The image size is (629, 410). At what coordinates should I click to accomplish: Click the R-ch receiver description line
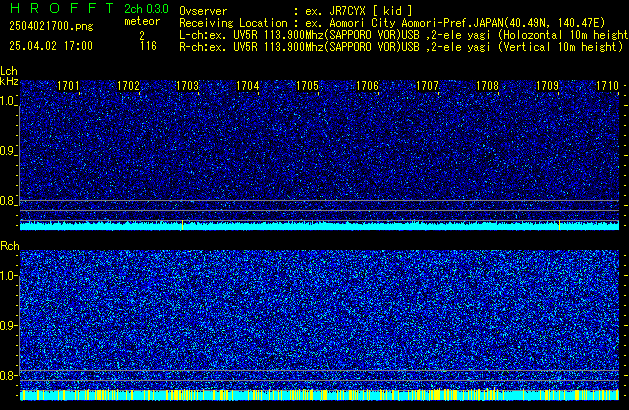[401, 47]
